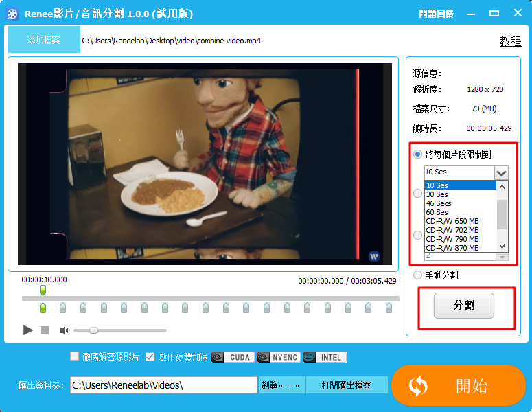This screenshot has width=532, height=412.
Task: Click the 00:00:10.000 marker time label
Action: point(44,279)
